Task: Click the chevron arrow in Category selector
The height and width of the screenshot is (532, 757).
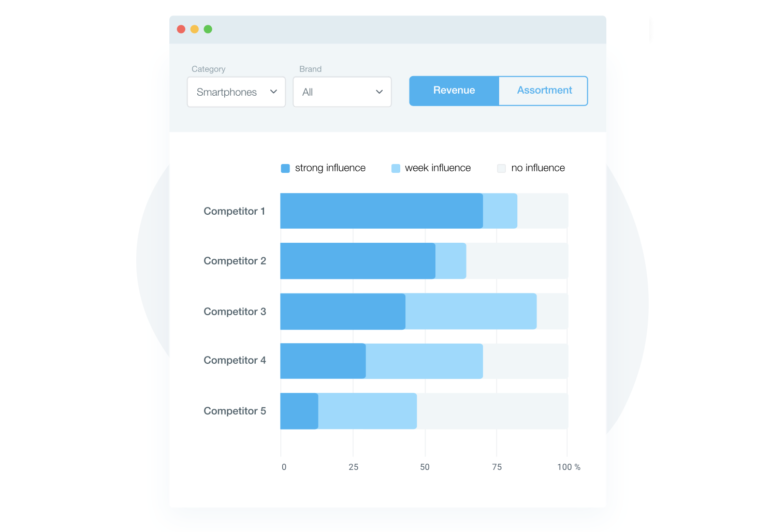Action: point(274,92)
